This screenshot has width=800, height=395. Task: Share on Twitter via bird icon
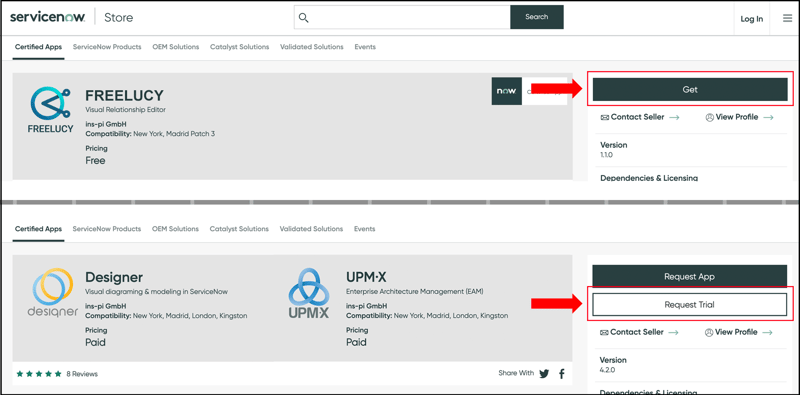click(x=544, y=374)
